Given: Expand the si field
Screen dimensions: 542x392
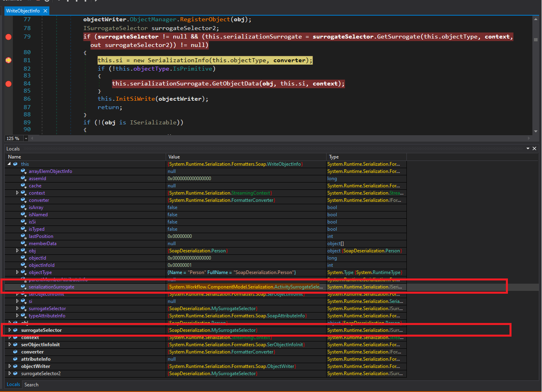Looking at the screenshot, I should click(x=17, y=301).
